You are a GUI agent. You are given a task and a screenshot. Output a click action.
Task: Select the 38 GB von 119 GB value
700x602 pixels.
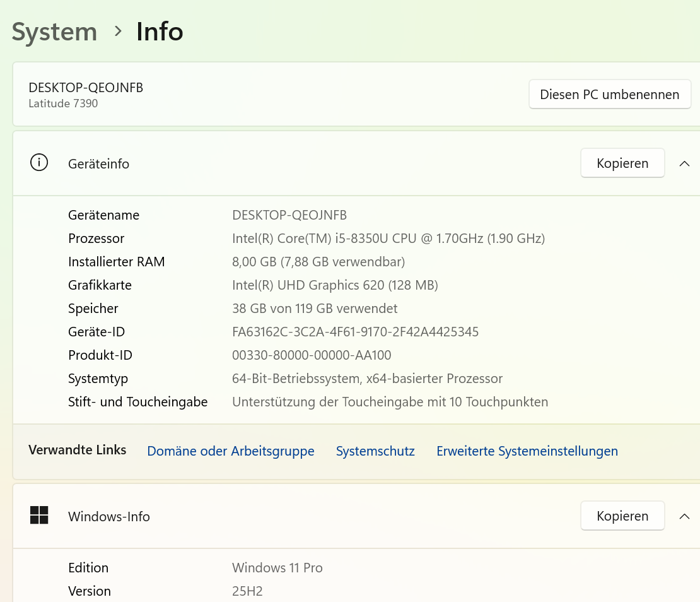(x=315, y=309)
